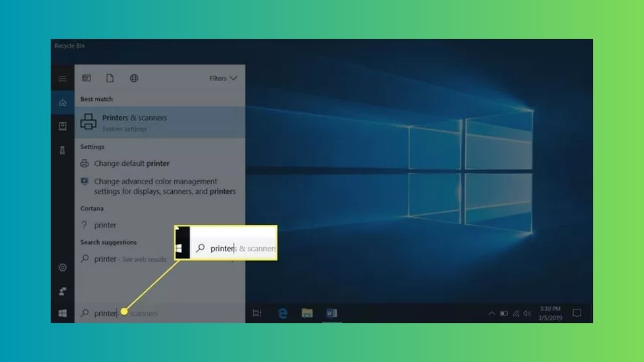Expand the Filters dropdown

point(223,78)
